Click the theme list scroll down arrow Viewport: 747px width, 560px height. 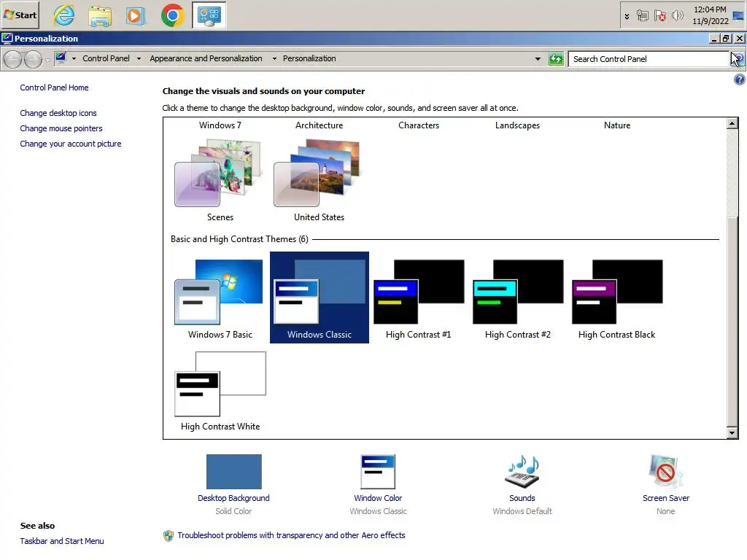[732, 432]
